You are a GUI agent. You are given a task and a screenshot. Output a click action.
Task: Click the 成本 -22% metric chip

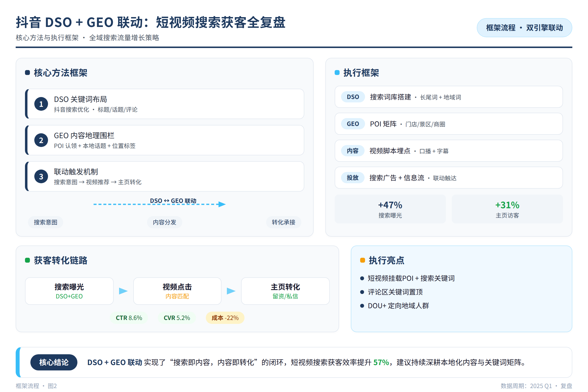pos(225,318)
